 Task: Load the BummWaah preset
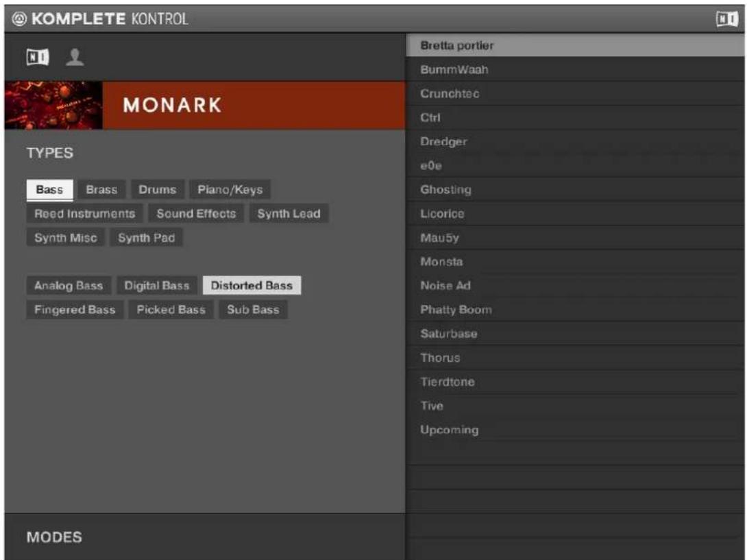pos(575,70)
